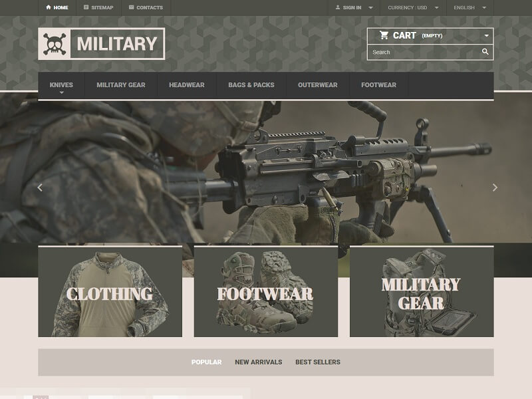This screenshot has height=399, width=532.
Task: Open the Knives category menu
Action: pyautogui.click(x=61, y=85)
